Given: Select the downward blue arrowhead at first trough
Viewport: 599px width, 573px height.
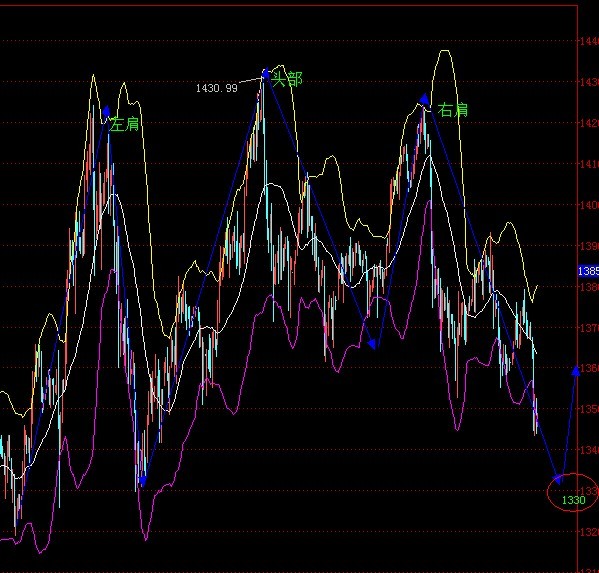Looking at the screenshot, I should [x=142, y=481].
